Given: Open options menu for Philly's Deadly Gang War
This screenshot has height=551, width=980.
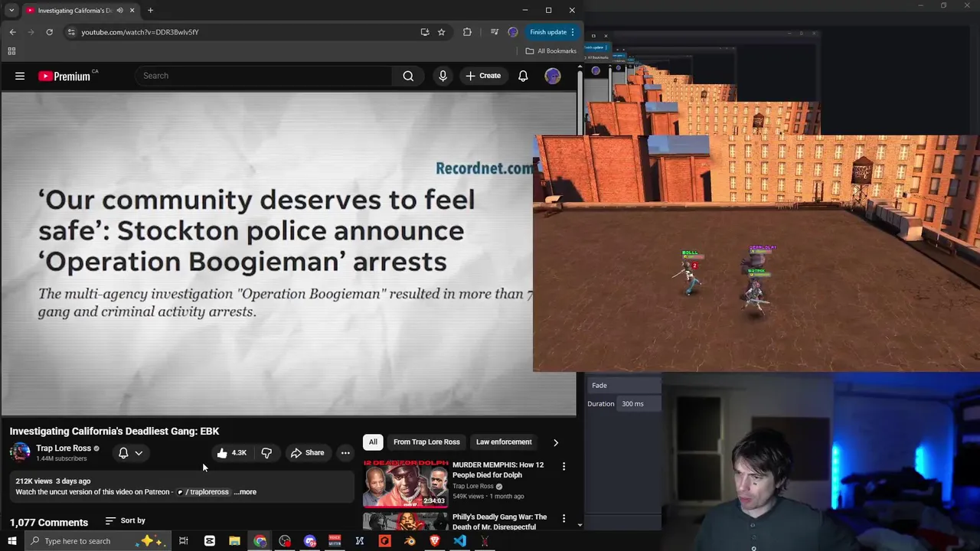Looking at the screenshot, I should click(x=564, y=519).
